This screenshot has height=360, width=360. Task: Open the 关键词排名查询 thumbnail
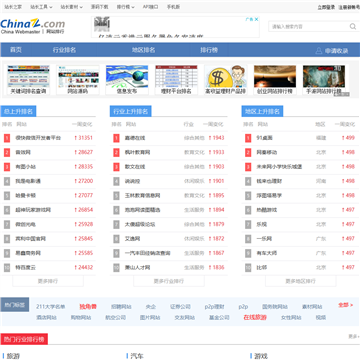[28, 80]
